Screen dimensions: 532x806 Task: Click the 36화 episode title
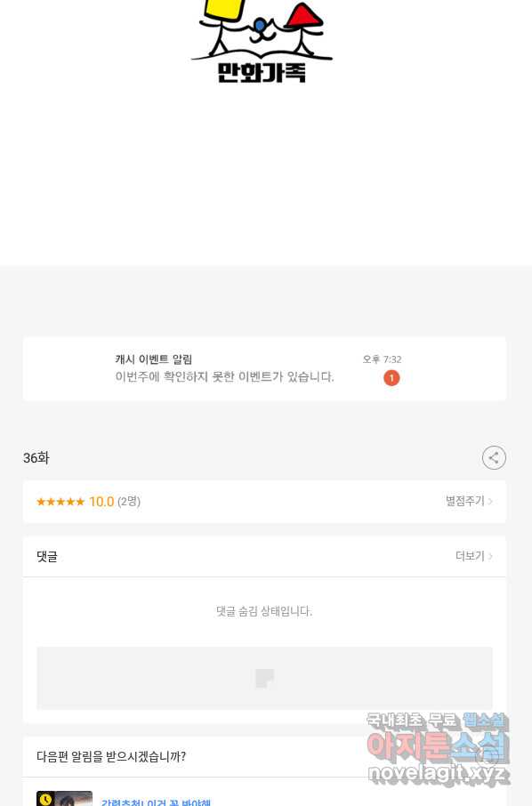click(36, 457)
